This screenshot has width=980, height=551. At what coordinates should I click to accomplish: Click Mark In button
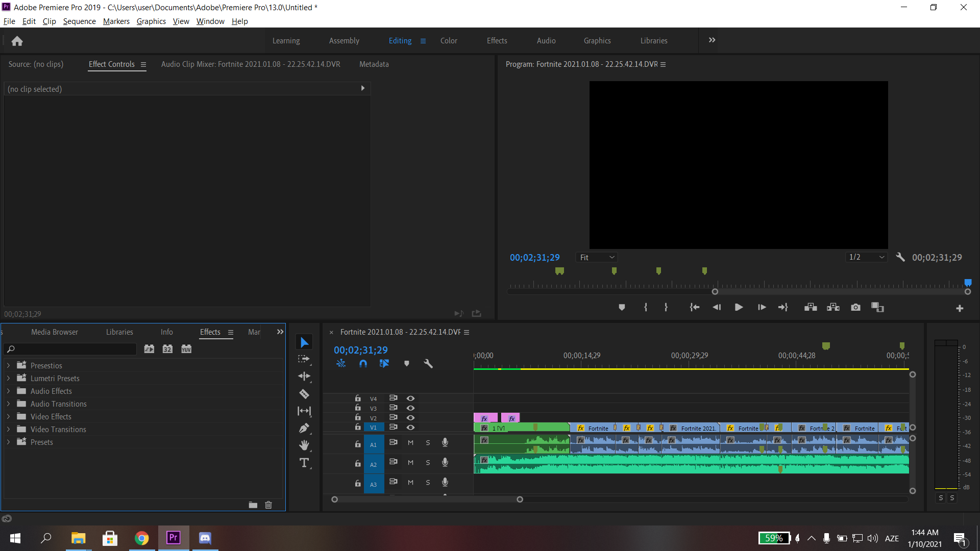[x=646, y=308]
